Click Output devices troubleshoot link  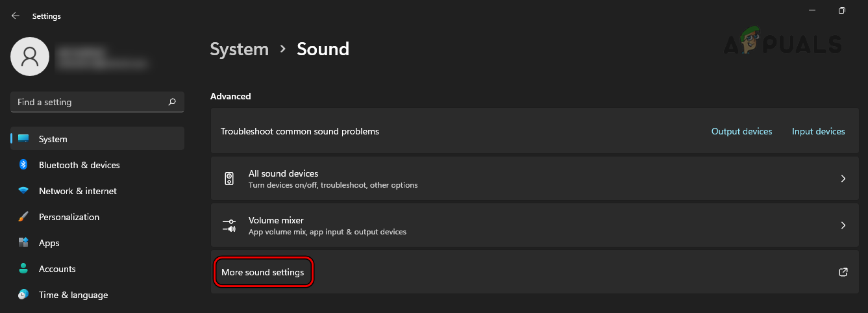coord(741,131)
